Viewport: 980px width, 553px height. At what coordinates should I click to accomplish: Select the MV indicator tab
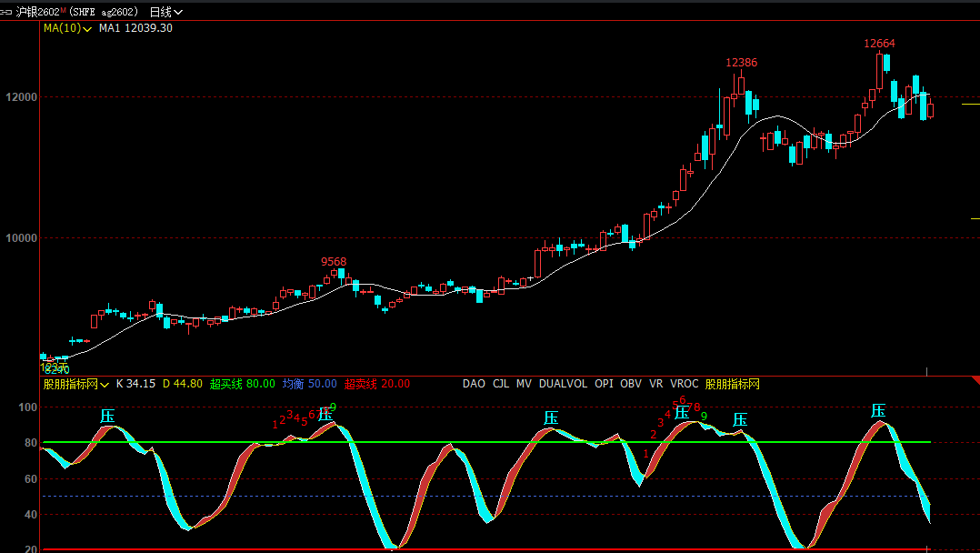coord(524,384)
